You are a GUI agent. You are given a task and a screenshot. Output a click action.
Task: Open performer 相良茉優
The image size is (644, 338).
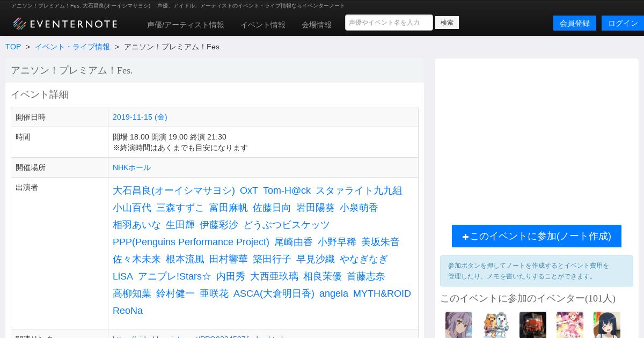pos(323,276)
